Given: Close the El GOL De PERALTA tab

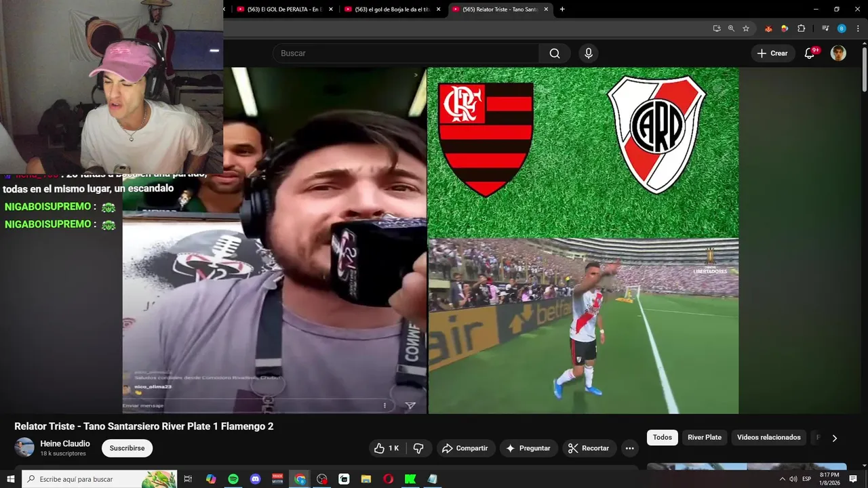Looking at the screenshot, I should click(x=331, y=9).
